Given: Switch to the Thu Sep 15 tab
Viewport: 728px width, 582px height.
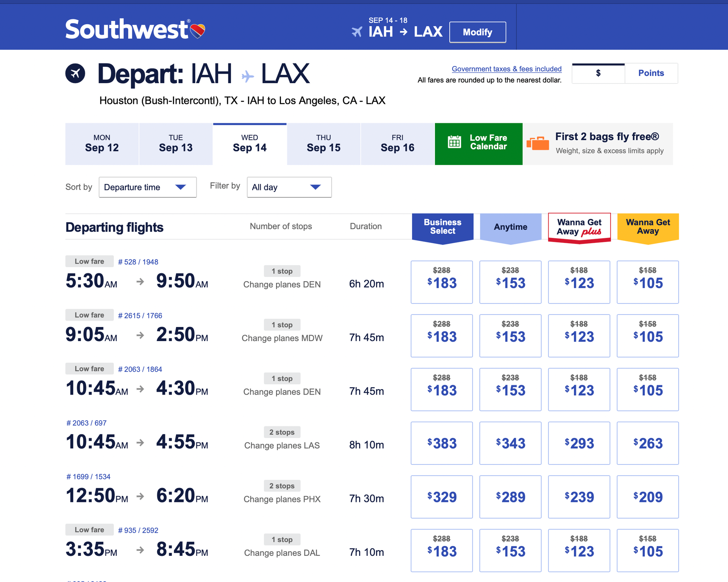Looking at the screenshot, I should click(323, 144).
